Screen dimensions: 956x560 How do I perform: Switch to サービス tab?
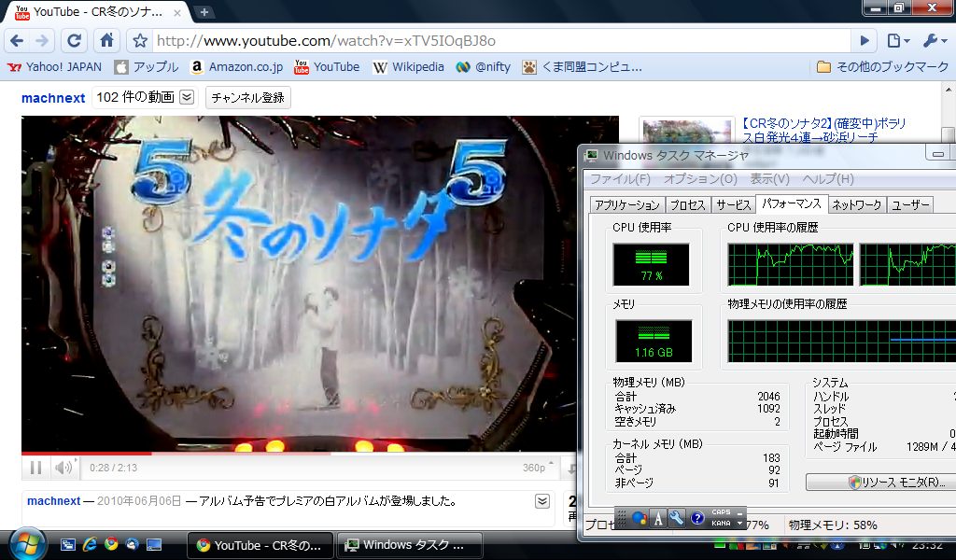coord(734,205)
